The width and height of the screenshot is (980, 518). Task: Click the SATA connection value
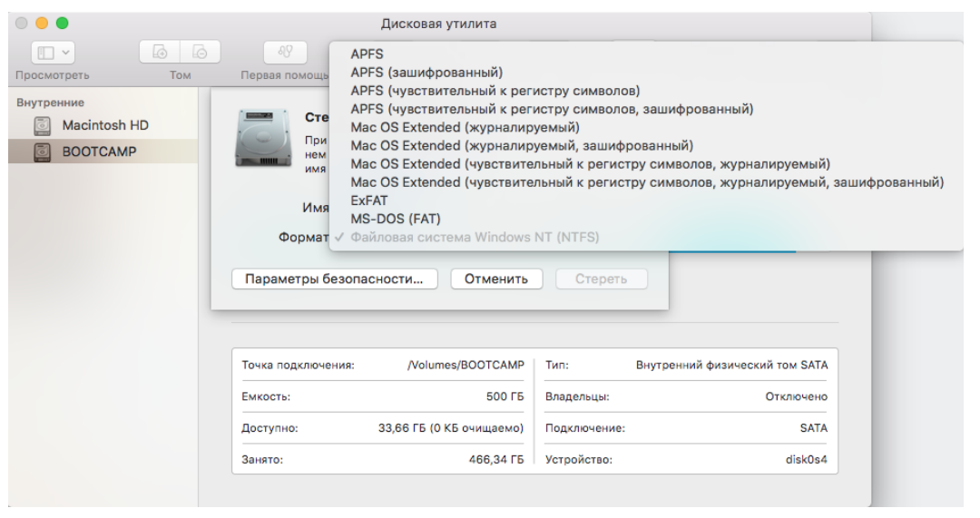814,428
